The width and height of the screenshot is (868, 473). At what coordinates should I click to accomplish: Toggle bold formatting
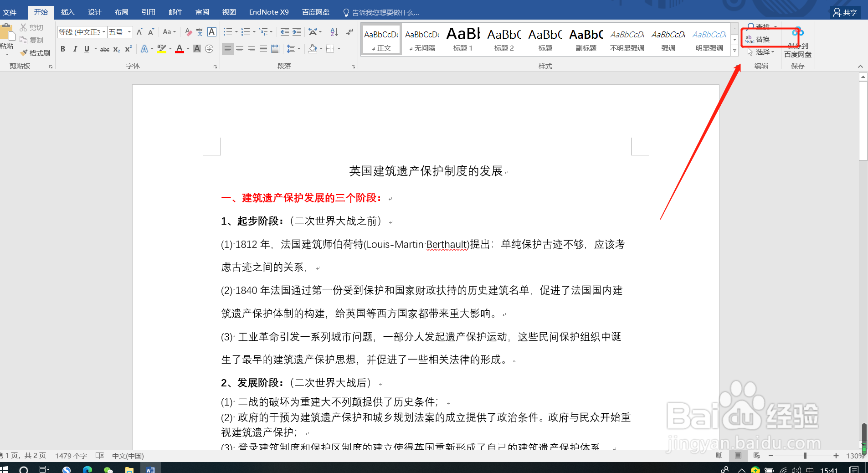63,49
